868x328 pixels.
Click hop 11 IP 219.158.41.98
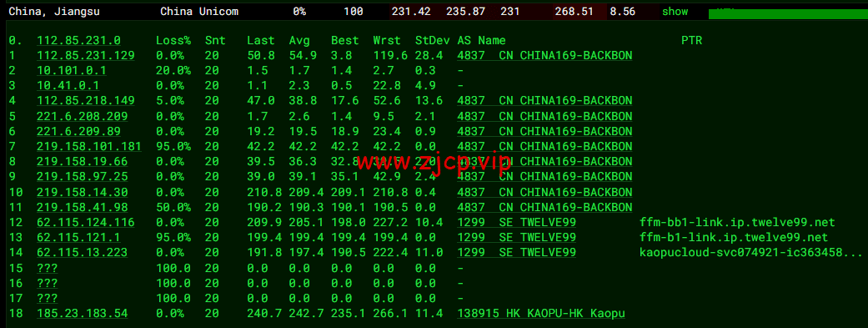click(82, 207)
